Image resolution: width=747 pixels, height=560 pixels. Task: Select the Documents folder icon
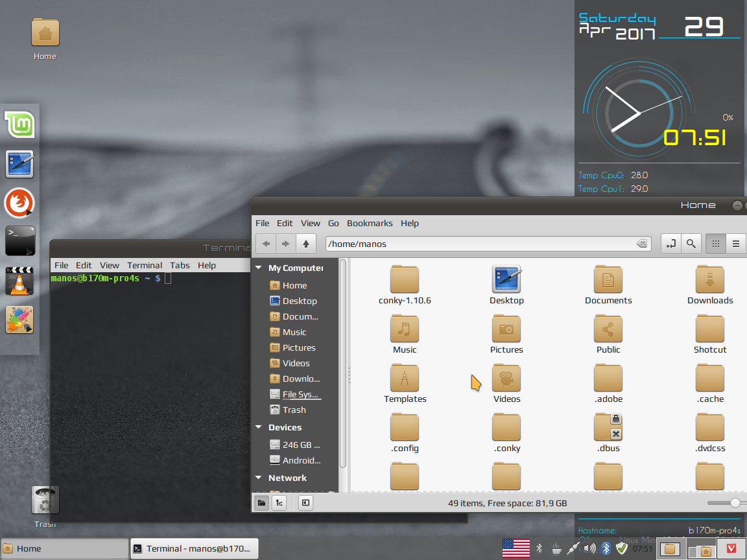click(608, 285)
